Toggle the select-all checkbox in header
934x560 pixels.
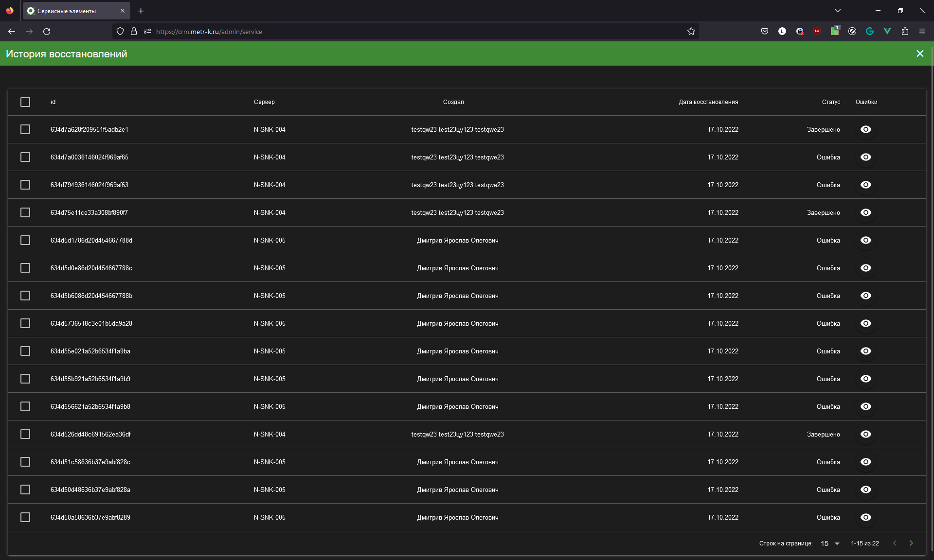click(25, 102)
